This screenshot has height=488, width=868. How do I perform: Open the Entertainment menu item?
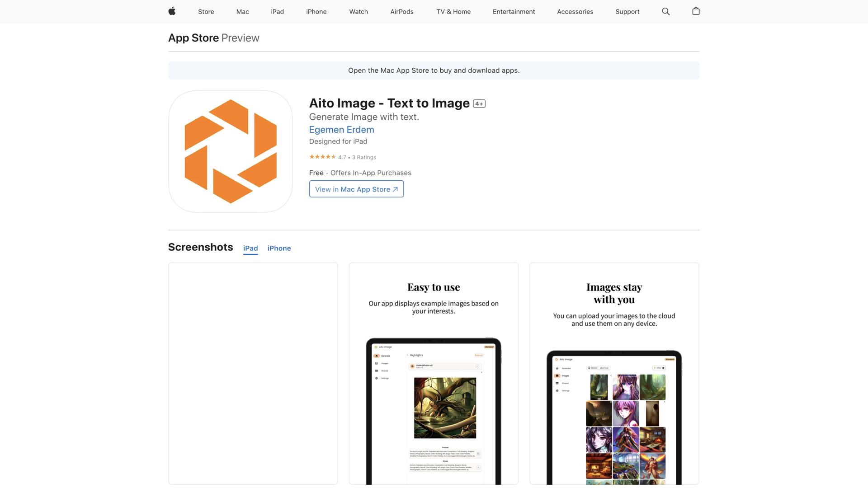514,11
